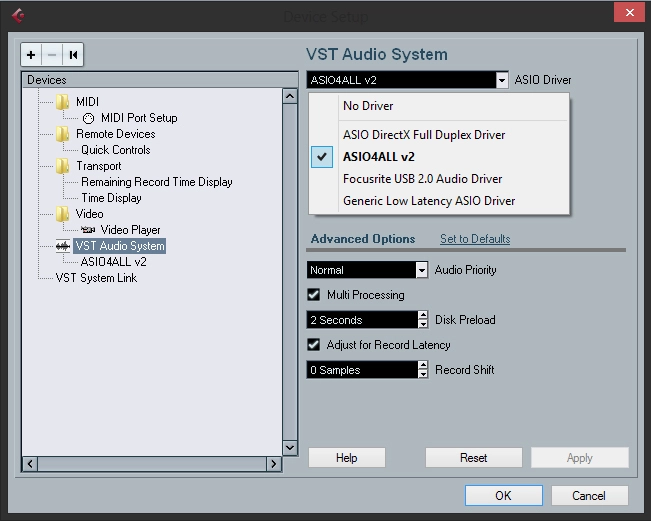Select MIDI Port Setup tree item
651x521 pixels.
pyautogui.click(x=139, y=118)
